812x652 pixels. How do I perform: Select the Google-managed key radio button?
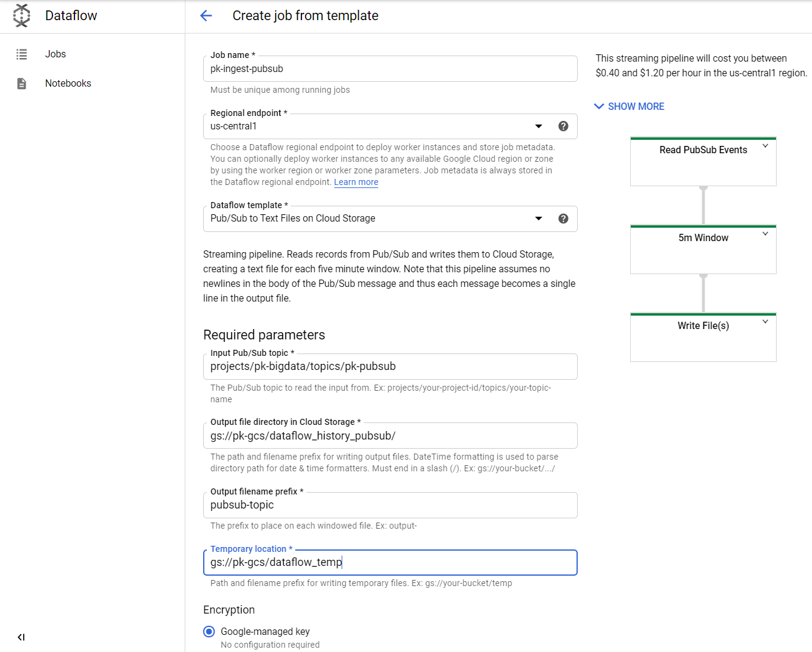pos(209,631)
